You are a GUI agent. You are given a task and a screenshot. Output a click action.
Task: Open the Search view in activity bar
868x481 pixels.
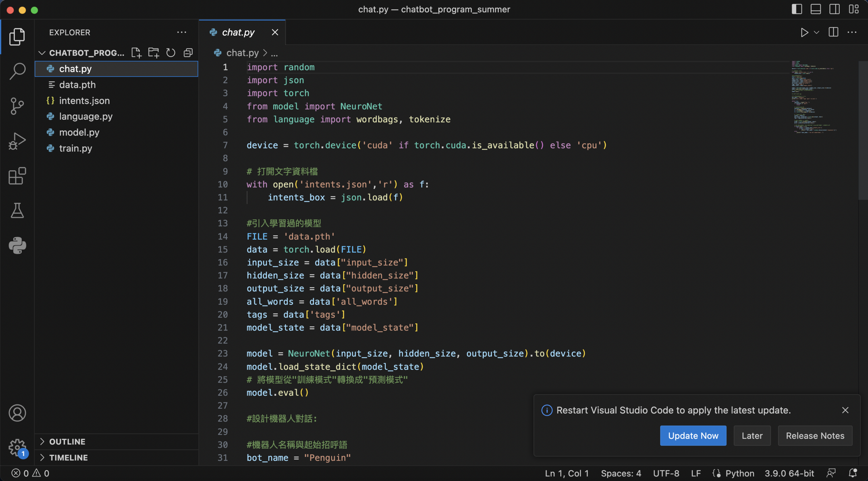pyautogui.click(x=17, y=71)
